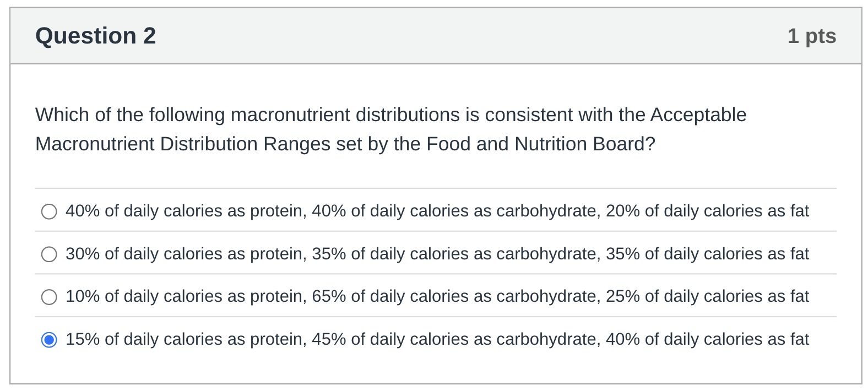868x391 pixels.
Task: Click the Question 2 header
Action: pos(95,35)
